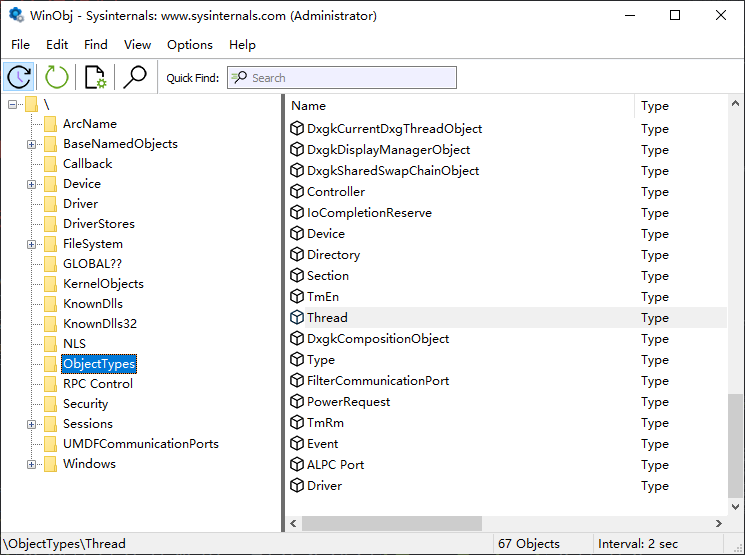Collapse the root backslash tree node

pos(12,104)
